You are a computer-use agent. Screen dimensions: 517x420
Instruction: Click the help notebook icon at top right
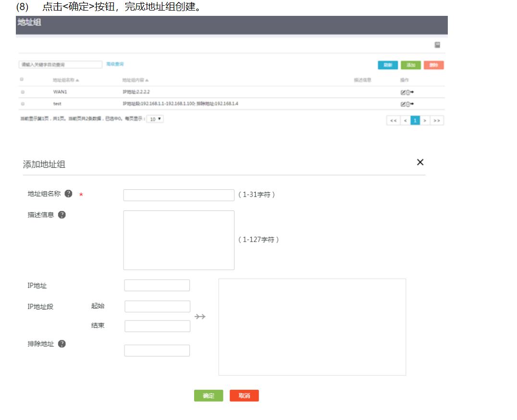tap(437, 45)
